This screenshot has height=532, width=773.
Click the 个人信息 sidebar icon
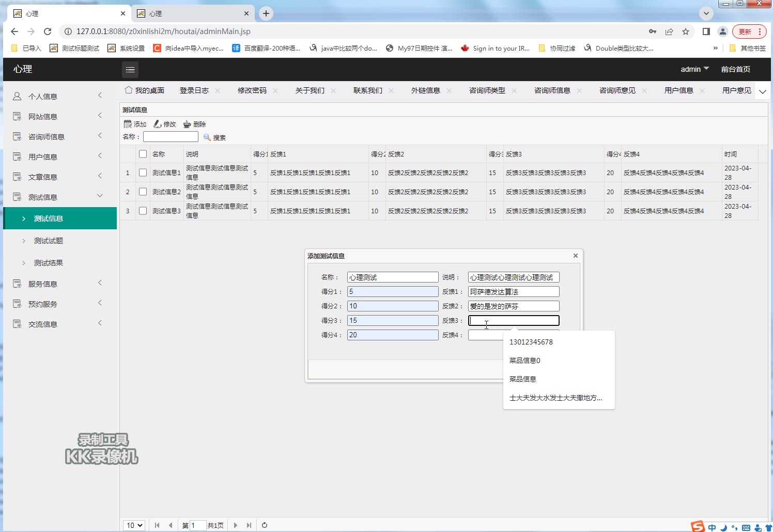17,96
